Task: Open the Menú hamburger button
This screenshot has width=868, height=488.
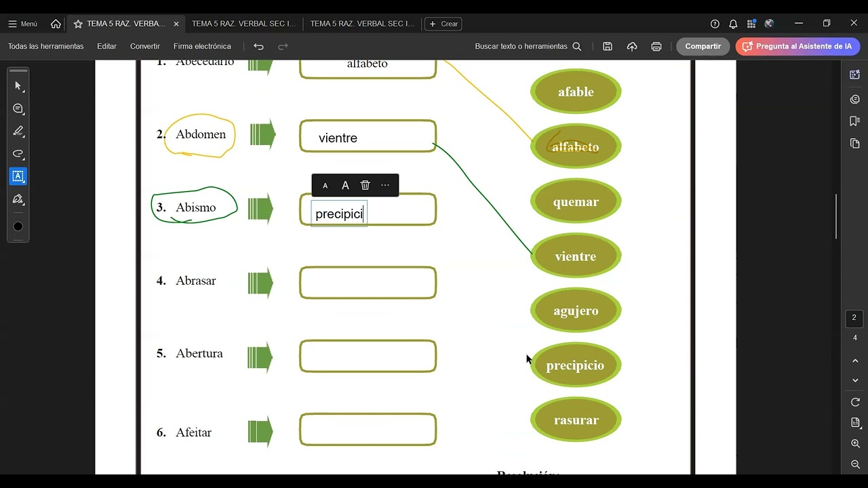Action: (x=22, y=24)
